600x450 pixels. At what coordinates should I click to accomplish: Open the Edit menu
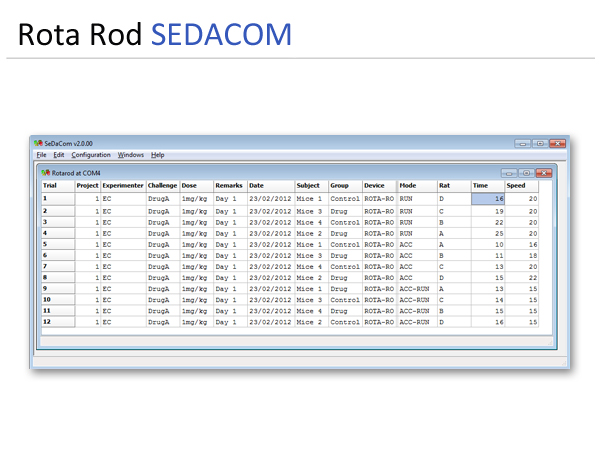(x=59, y=155)
